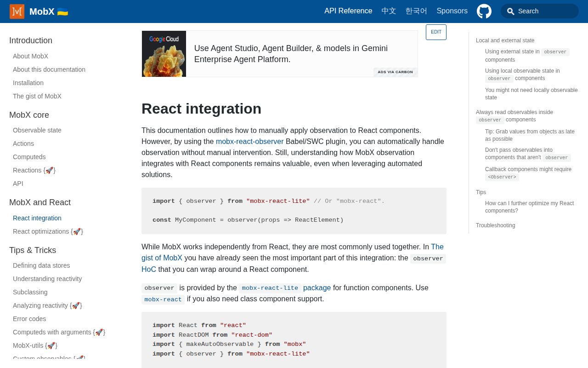588x368 pixels.
Task: Jump to Troubleshooting section
Action: pos(496,225)
